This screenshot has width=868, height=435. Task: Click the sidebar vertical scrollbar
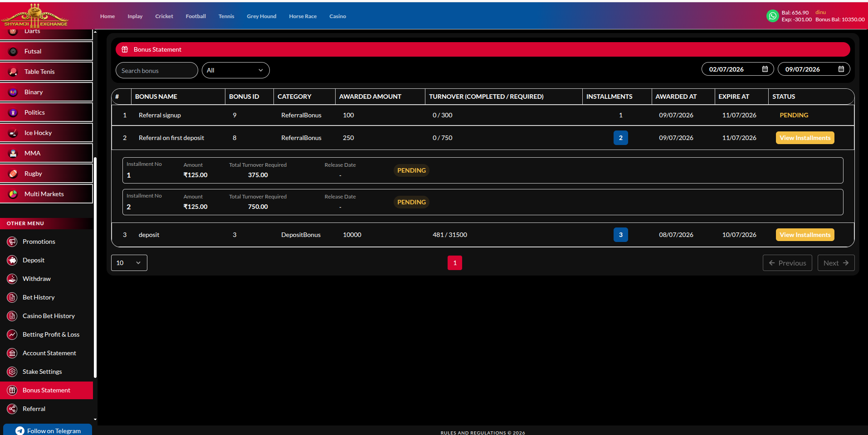(95, 267)
